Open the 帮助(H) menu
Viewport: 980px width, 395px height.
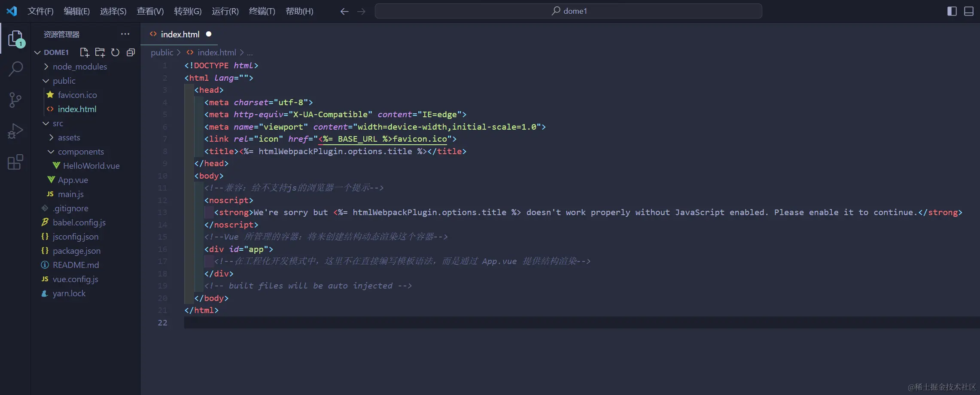point(299,11)
